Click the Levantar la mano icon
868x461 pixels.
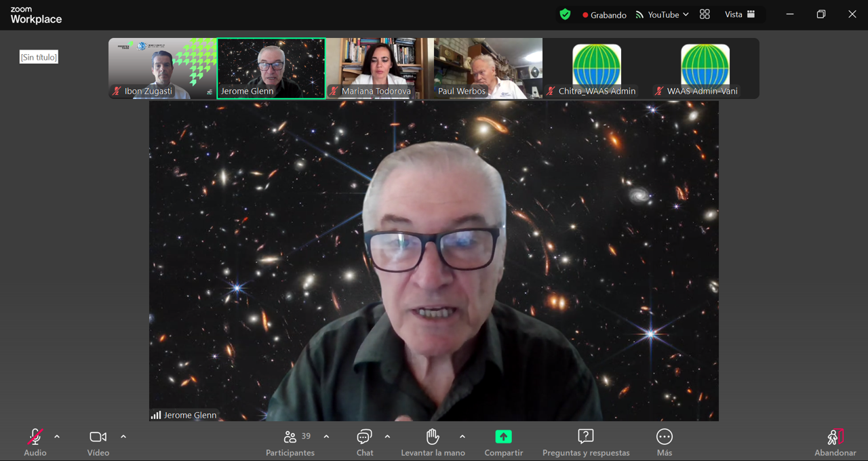point(433,437)
